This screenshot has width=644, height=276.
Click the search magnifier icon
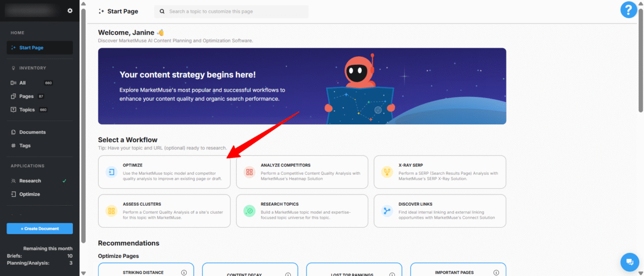point(162,11)
